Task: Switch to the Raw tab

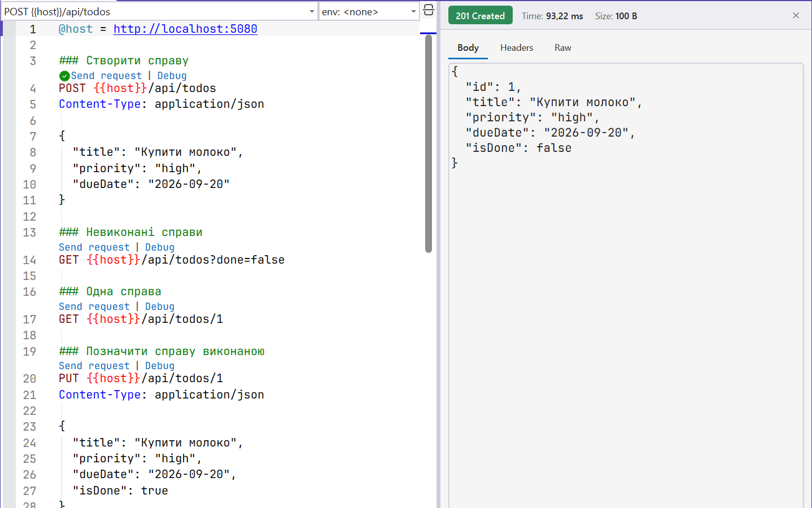Action: pyautogui.click(x=563, y=48)
